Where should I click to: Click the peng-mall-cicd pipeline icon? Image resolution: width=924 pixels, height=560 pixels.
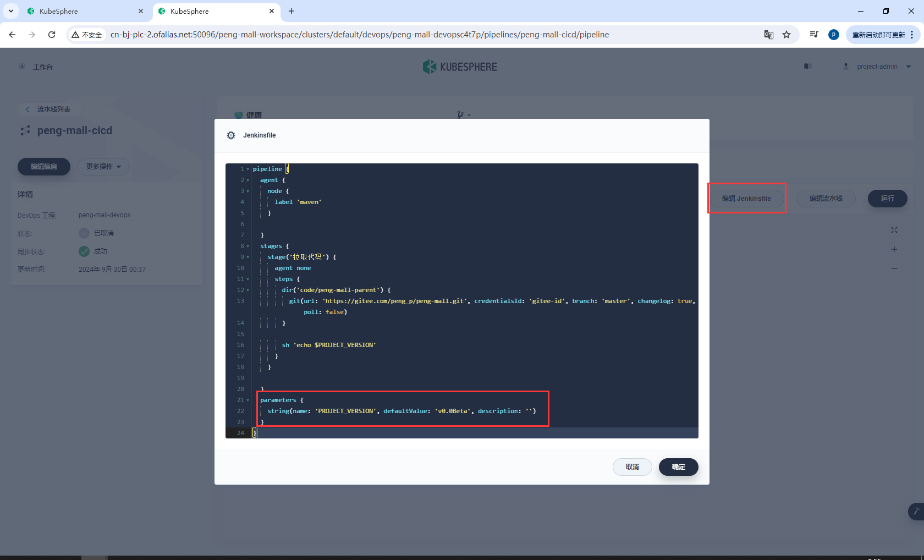25,131
